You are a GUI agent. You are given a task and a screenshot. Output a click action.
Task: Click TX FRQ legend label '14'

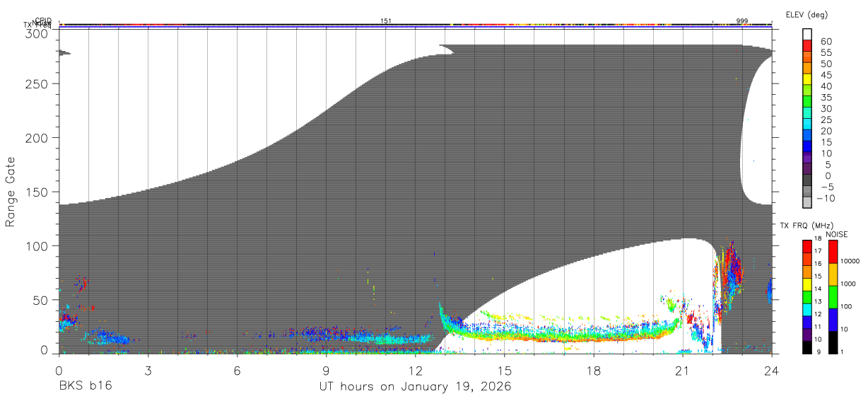click(819, 289)
